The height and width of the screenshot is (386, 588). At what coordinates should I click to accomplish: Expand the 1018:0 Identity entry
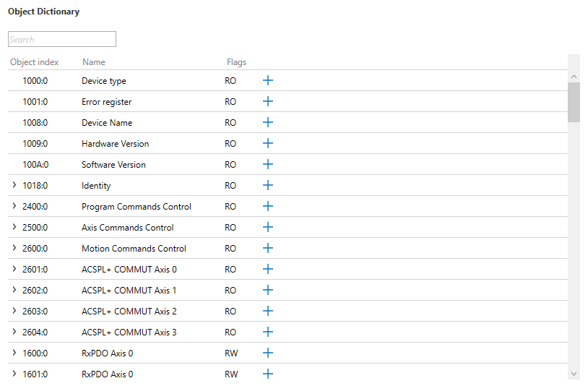(x=14, y=185)
